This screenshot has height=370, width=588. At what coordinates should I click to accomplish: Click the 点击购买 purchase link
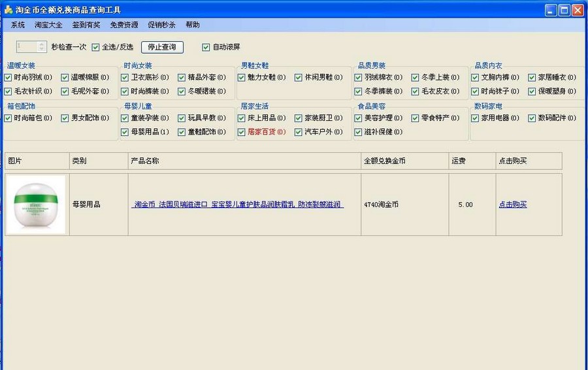[512, 205]
